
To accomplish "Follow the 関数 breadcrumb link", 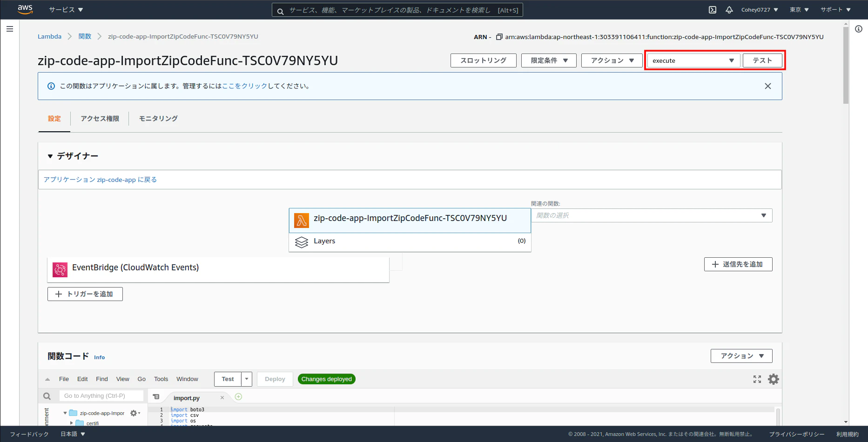I will (85, 36).
